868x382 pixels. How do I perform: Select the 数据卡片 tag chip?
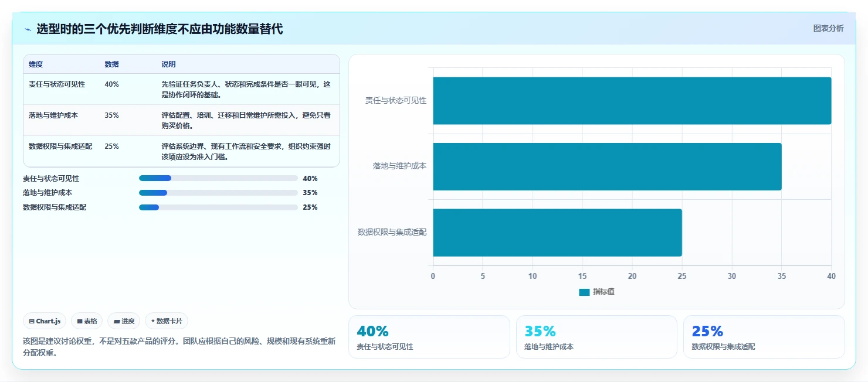(167, 321)
